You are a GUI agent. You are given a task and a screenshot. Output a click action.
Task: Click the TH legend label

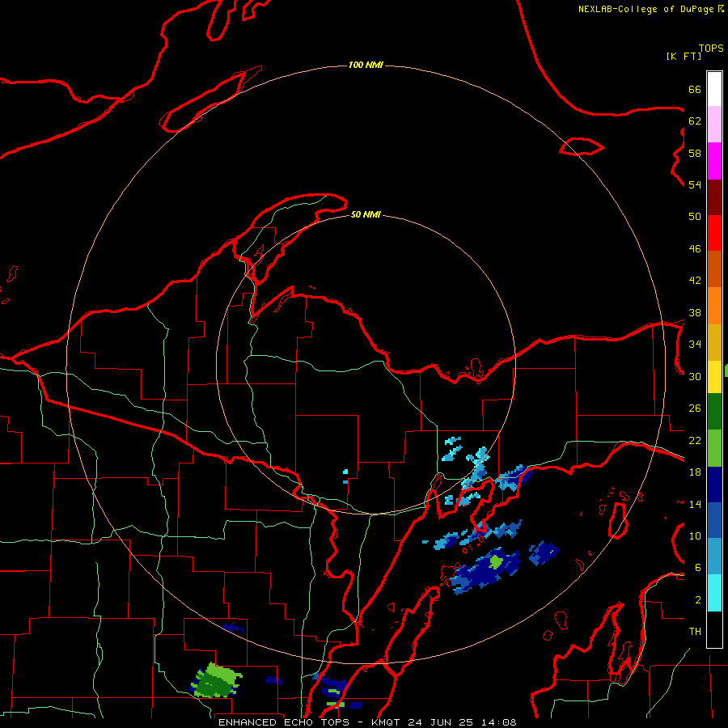click(x=695, y=632)
